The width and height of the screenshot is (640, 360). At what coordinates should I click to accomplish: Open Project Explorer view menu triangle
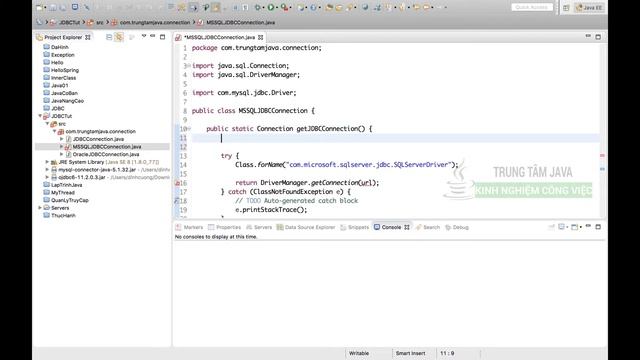(144, 36)
